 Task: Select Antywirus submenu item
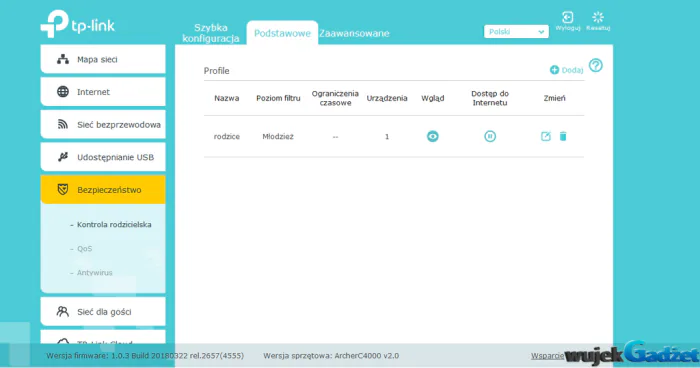94,272
